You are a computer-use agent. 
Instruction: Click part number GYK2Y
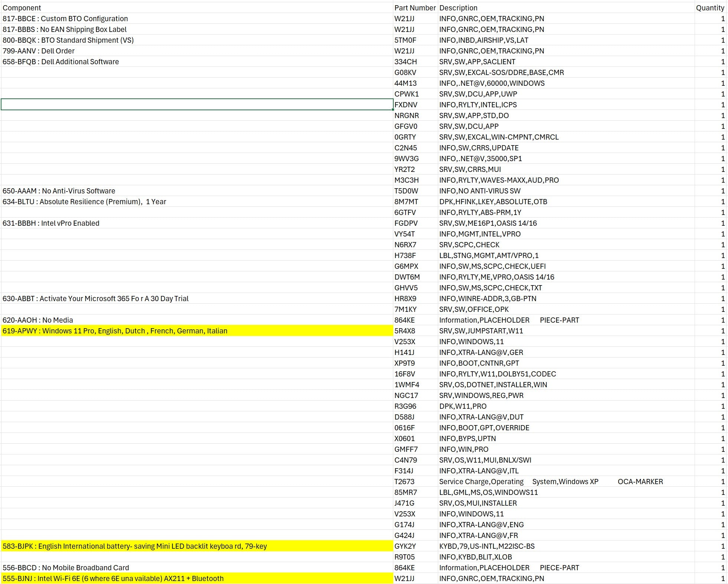click(x=415, y=546)
